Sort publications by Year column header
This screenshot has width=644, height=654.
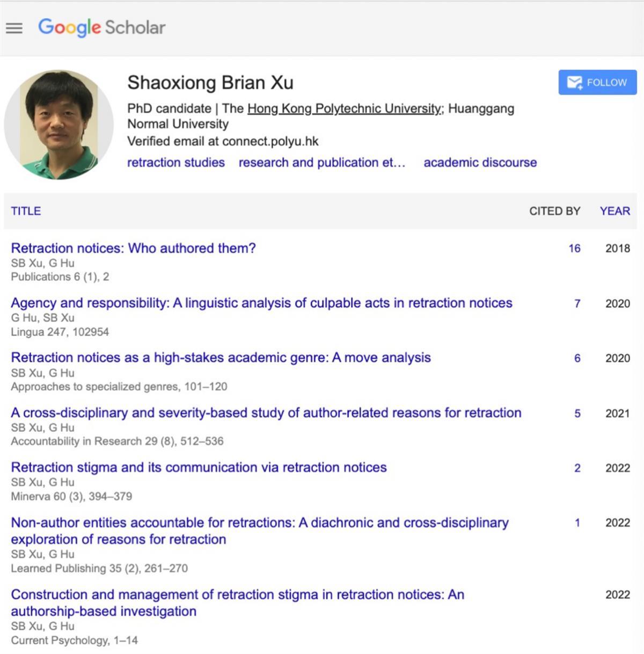(614, 211)
